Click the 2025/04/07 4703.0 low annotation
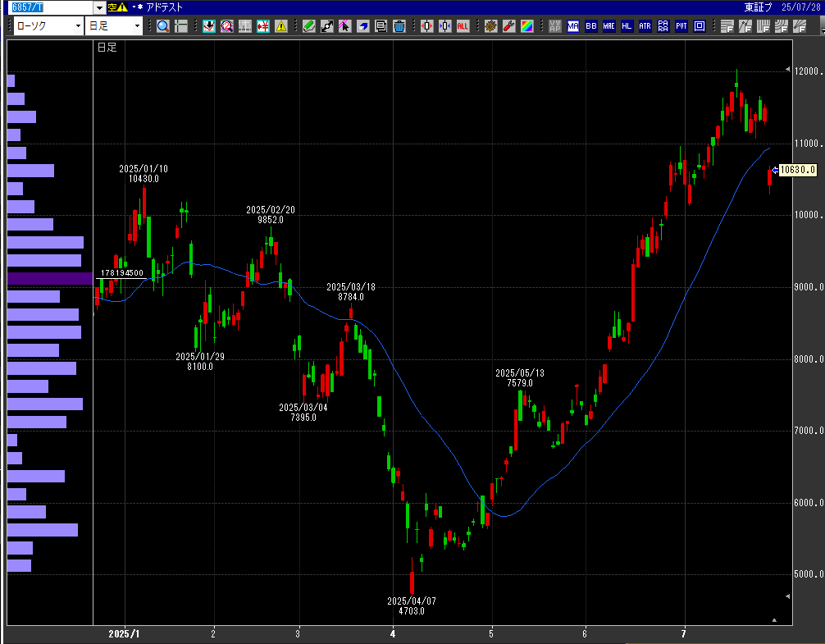This screenshot has height=644, width=825. (x=412, y=605)
